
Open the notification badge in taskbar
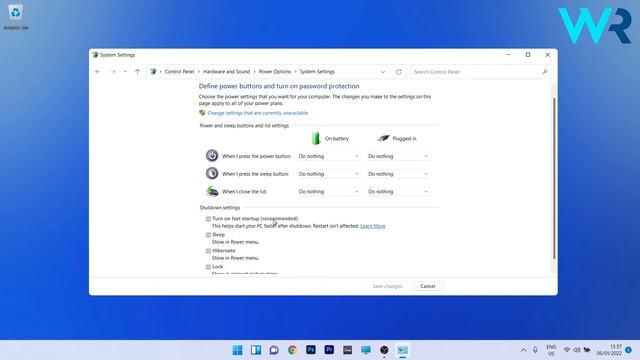[x=628, y=350]
